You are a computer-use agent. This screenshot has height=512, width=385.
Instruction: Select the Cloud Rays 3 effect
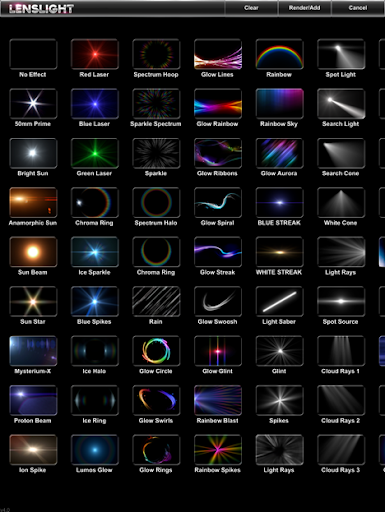(341, 450)
